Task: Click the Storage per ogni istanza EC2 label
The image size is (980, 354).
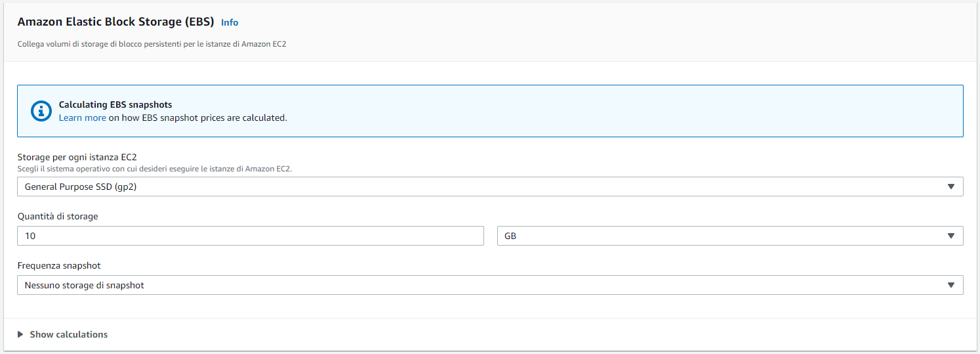Action: tap(77, 157)
